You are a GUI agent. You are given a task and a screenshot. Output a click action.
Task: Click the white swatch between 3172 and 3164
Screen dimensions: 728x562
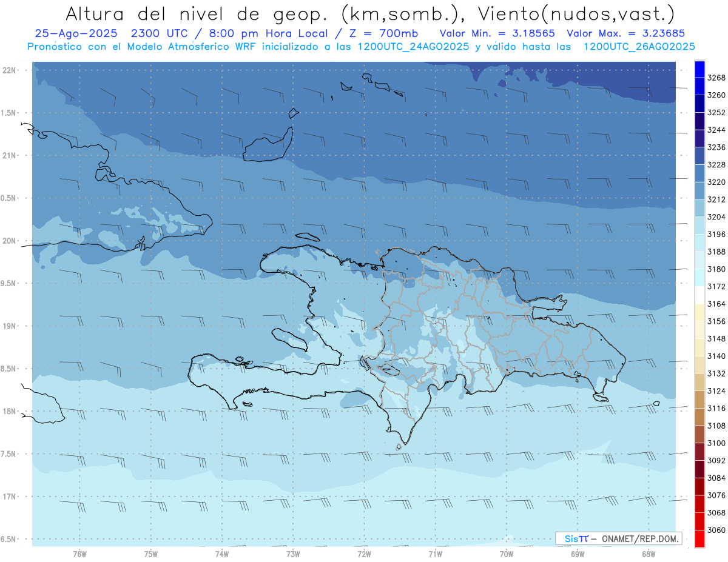coord(699,295)
